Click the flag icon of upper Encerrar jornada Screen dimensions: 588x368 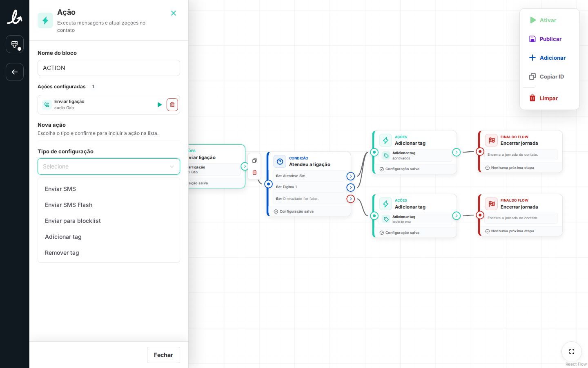(492, 140)
